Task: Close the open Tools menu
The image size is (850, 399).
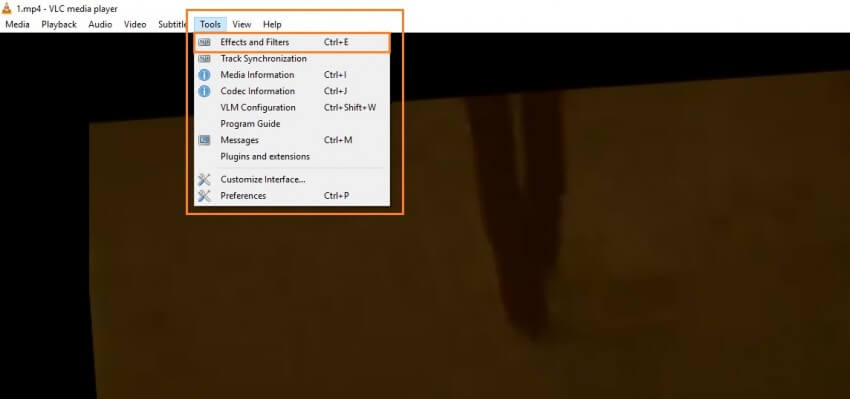Action: tap(210, 24)
